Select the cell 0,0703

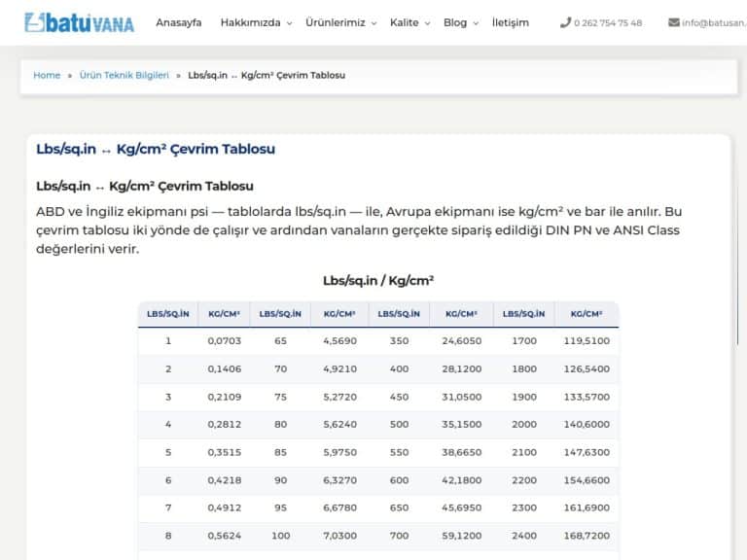(x=225, y=341)
